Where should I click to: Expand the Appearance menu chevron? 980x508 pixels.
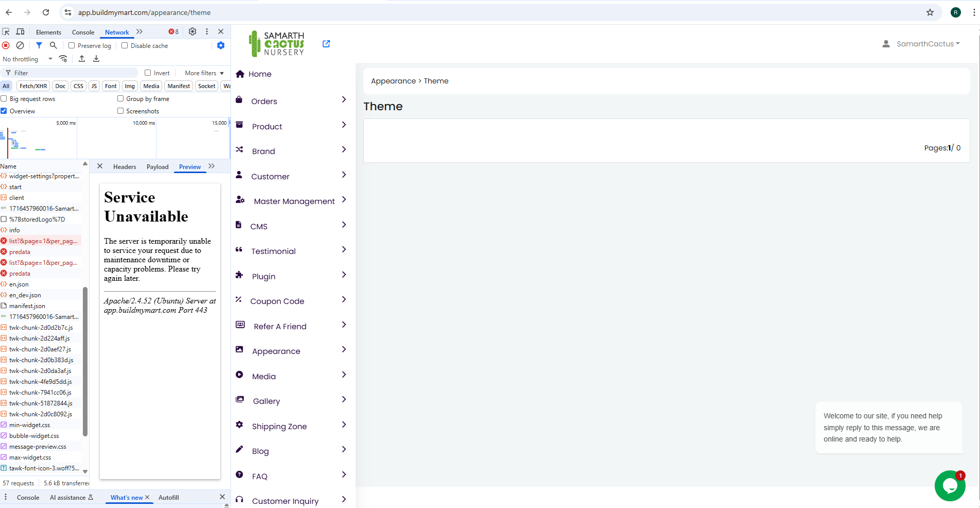click(344, 349)
